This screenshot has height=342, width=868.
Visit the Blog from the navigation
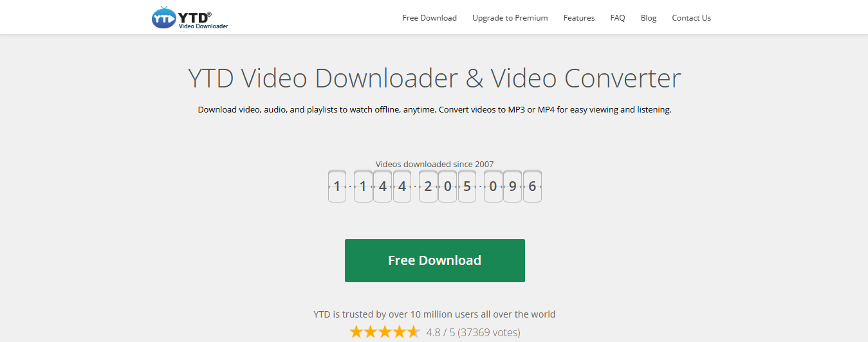point(649,18)
